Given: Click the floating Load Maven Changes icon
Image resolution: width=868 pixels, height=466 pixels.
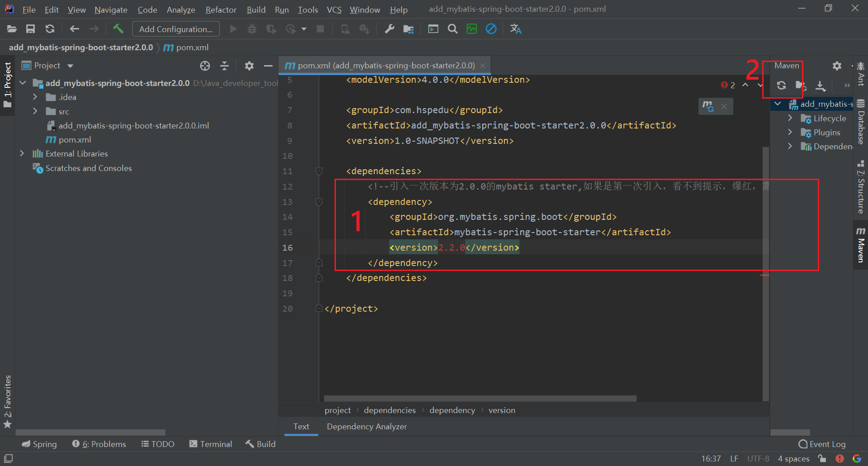Looking at the screenshot, I should (708, 106).
